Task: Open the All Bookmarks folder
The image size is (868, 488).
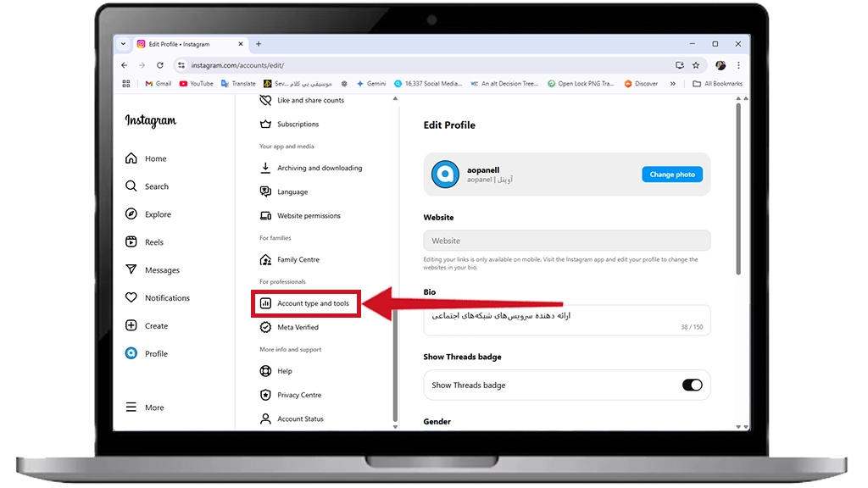Action: point(717,84)
